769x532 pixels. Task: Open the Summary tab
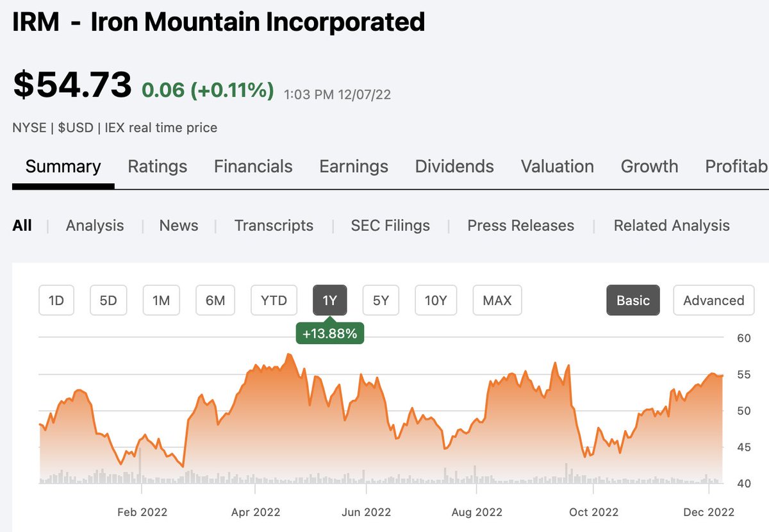click(63, 167)
